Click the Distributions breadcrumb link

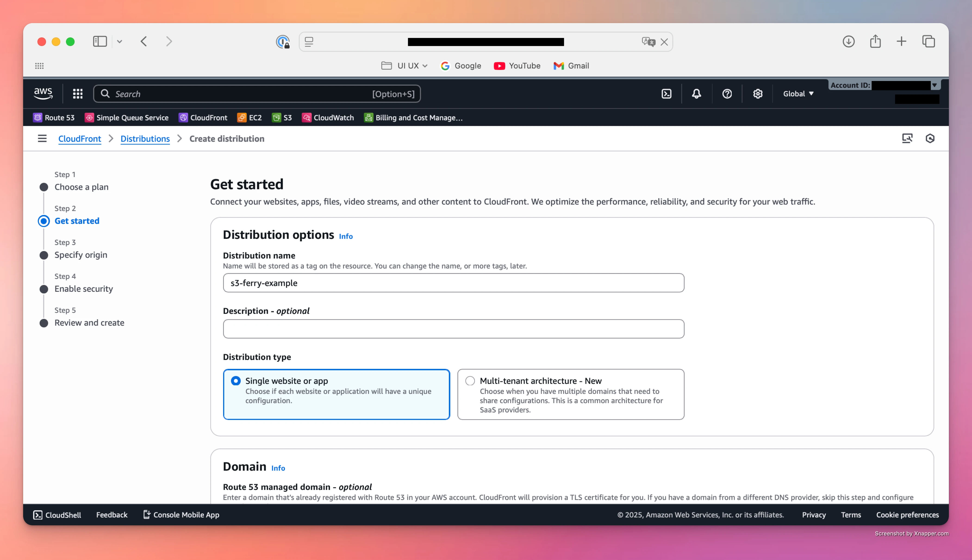click(x=145, y=138)
